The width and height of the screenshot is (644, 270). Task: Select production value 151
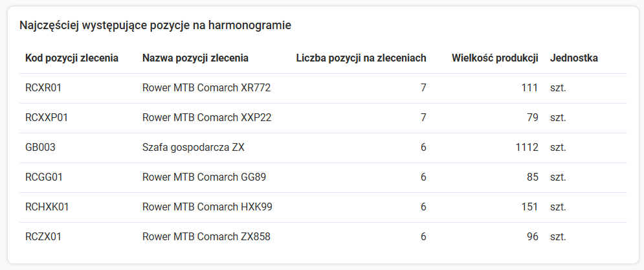[529, 207]
